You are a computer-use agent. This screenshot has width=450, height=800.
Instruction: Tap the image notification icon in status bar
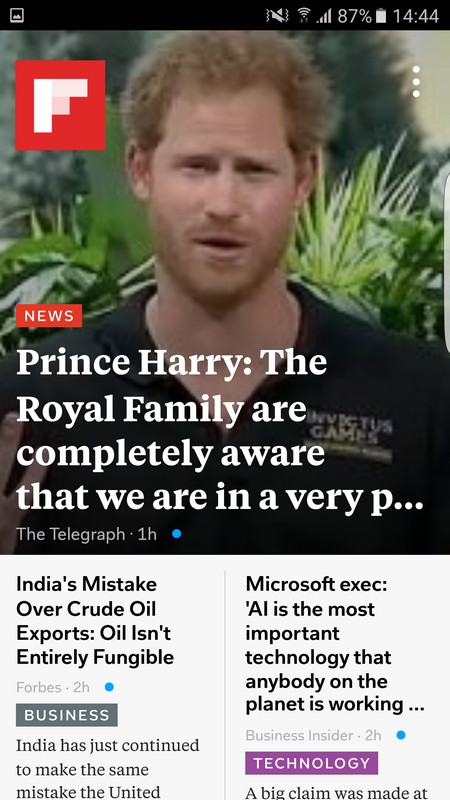17,15
